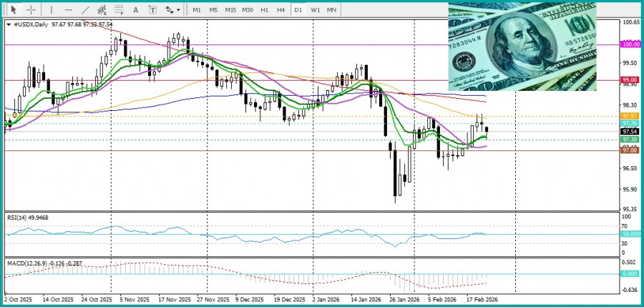Click the magenta 100.00 price level label
This screenshot has width=644, height=307.
[630, 44]
